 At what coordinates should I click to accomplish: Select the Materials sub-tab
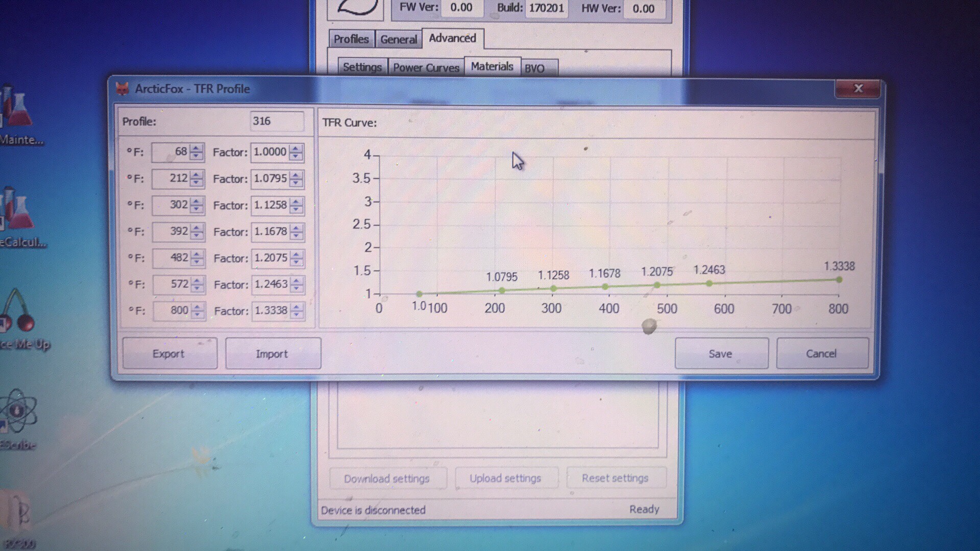click(492, 66)
